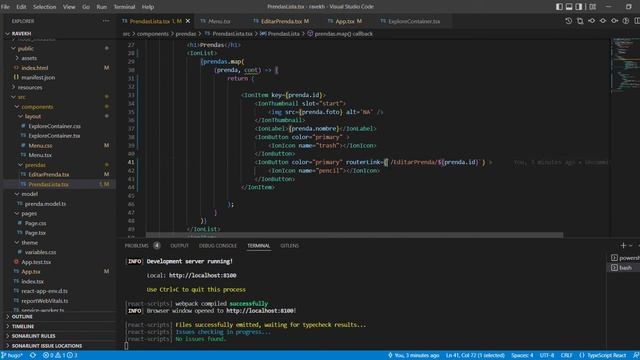Click the split editor icon at right edge
Image resolution: width=640 pixels, height=360 pixels.
(637, 21)
